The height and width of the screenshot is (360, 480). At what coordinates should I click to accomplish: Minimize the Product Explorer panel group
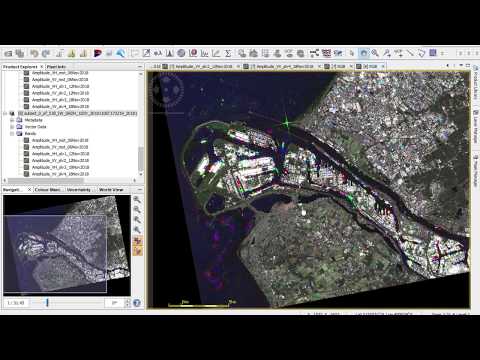tap(140, 67)
